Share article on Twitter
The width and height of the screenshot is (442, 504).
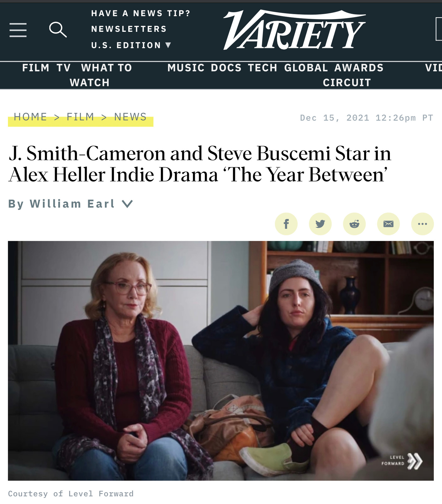pos(320,224)
